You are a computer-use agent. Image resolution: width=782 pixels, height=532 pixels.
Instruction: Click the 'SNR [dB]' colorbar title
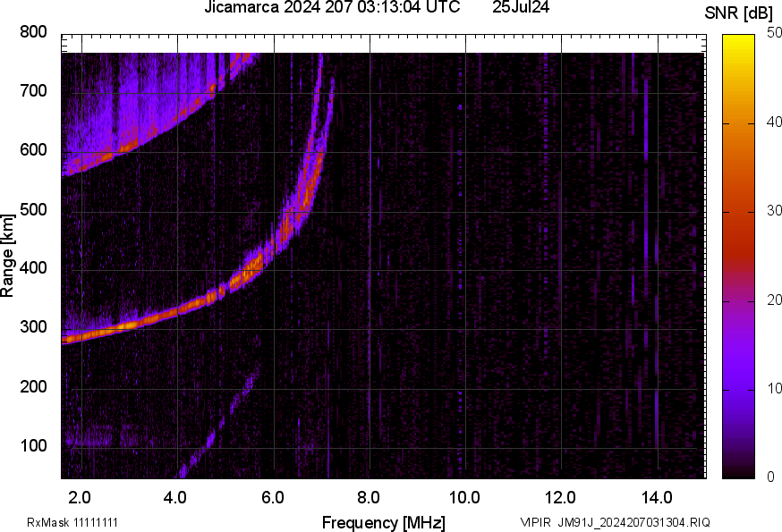[x=738, y=13]
